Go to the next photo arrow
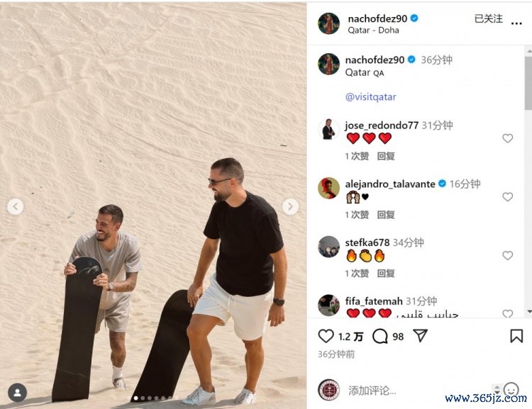 click(x=290, y=206)
